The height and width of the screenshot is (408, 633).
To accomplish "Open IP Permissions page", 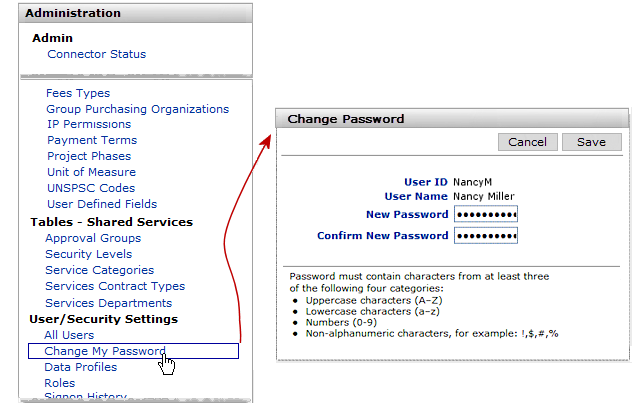I will (88, 124).
